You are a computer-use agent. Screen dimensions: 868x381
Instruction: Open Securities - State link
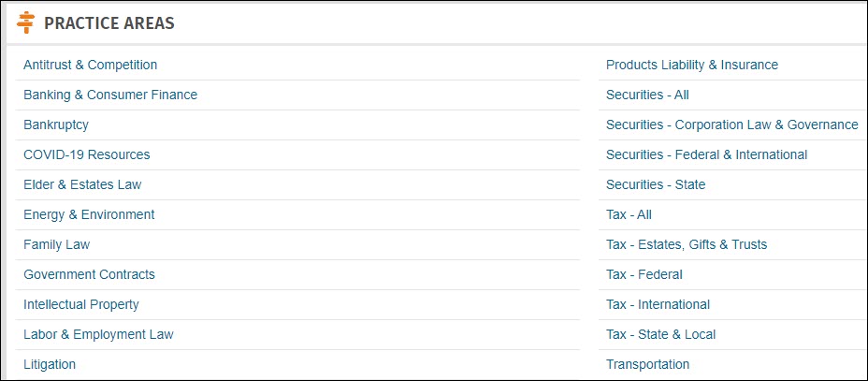click(x=656, y=184)
